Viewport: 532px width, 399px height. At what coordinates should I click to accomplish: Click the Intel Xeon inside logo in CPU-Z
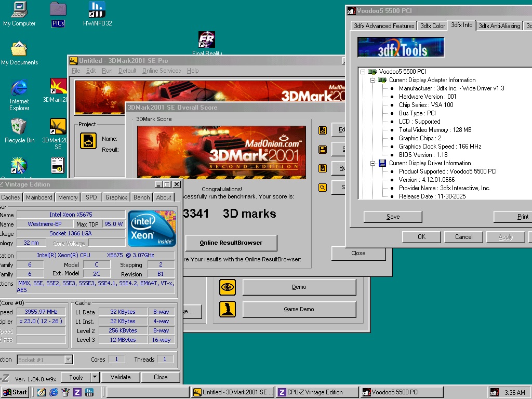[152, 229]
